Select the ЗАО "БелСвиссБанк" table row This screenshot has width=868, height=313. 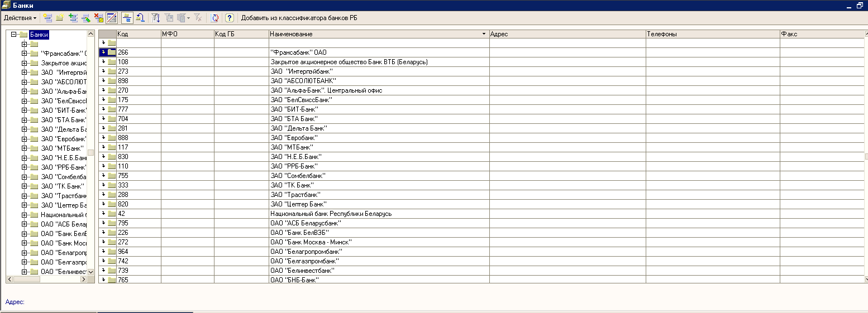pyautogui.click(x=481, y=100)
